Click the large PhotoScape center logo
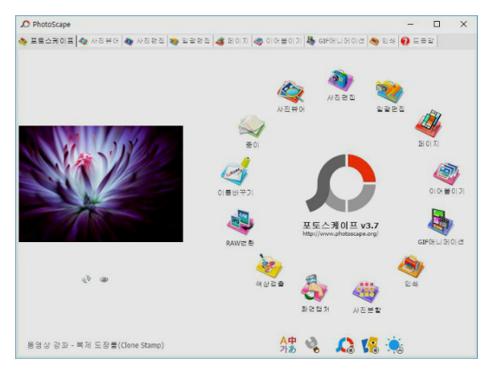Screen dimensions: 493x374 [x=341, y=183]
